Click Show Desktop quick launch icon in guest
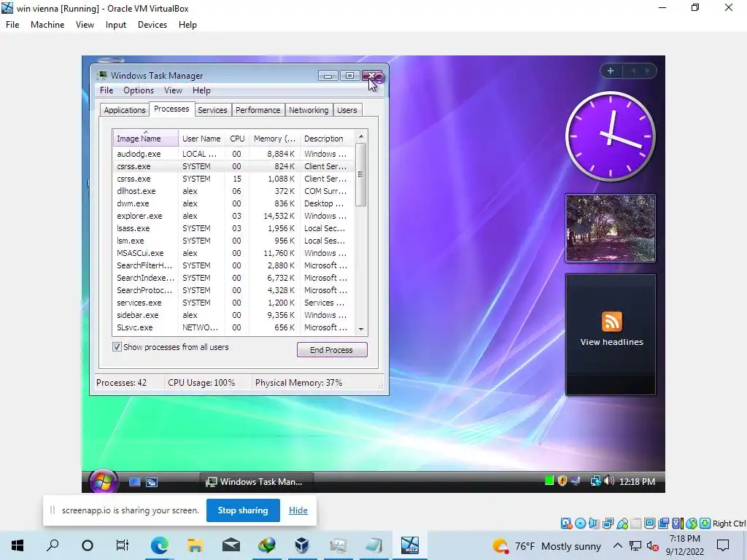This screenshot has height=560, width=747. pyautogui.click(x=135, y=482)
